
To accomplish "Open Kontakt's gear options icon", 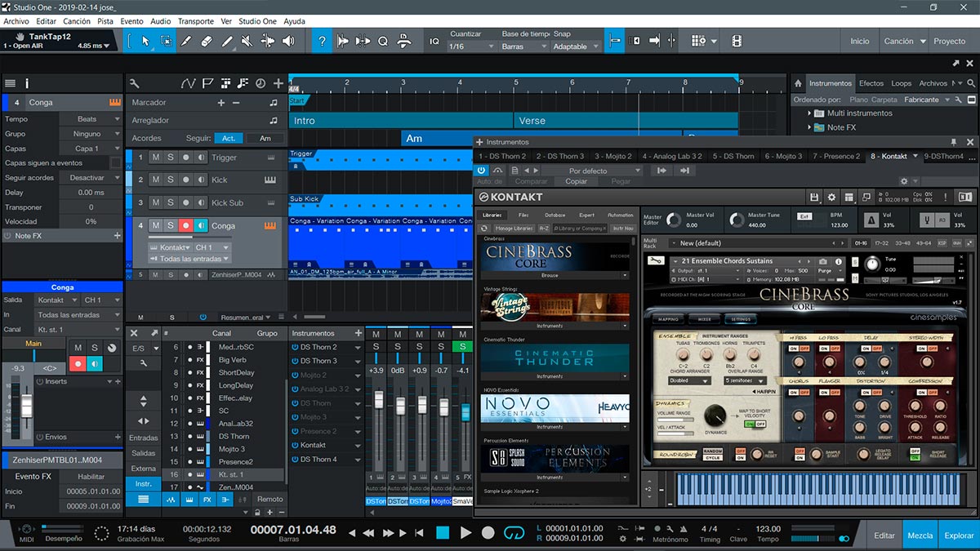I will (831, 197).
